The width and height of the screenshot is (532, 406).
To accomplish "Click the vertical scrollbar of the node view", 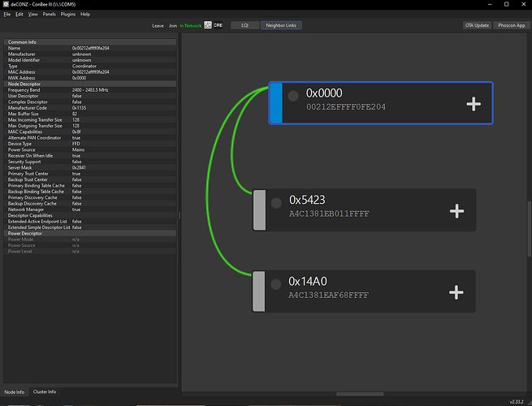I will tap(529, 229).
